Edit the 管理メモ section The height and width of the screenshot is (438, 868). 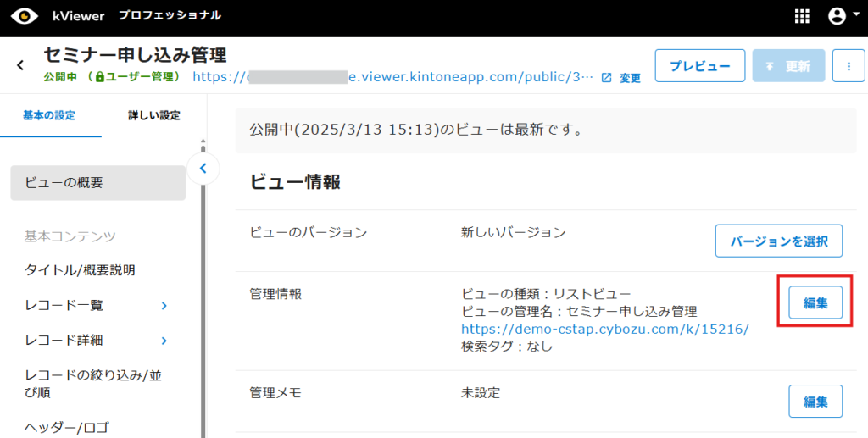tap(815, 401)
